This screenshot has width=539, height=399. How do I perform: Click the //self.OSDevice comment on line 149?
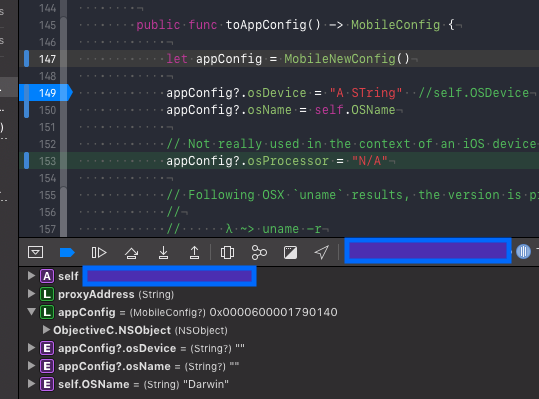473,93
